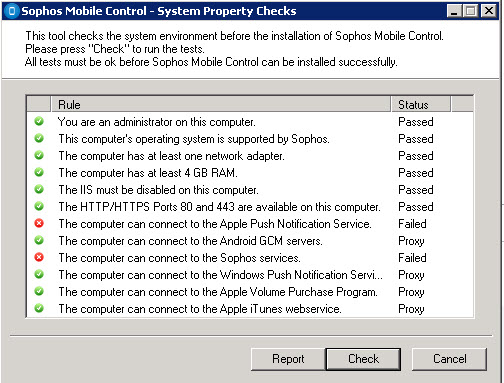This screenshot has height=383, width=504.
Task: Select the Windows Push Notification Service row
Action: (x=250, y=275)
